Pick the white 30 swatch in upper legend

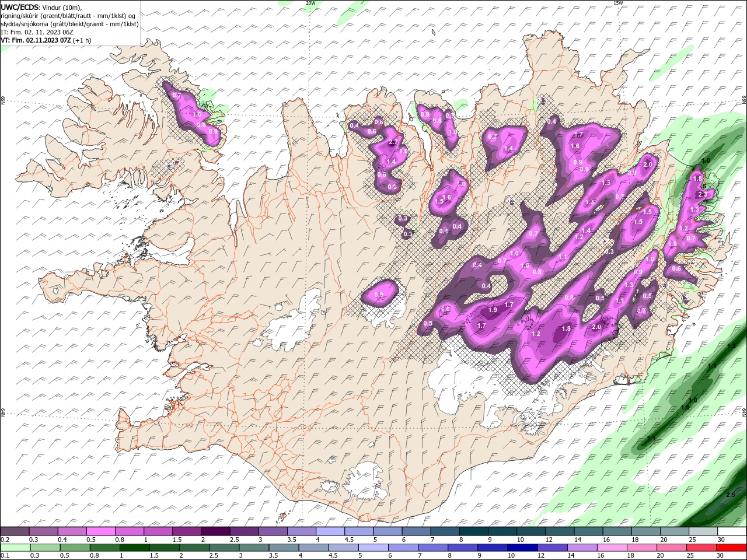[731, 531]
